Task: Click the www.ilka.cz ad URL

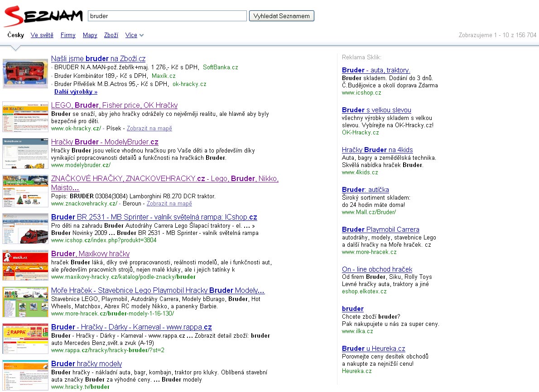Action: (x=357, y=331)
